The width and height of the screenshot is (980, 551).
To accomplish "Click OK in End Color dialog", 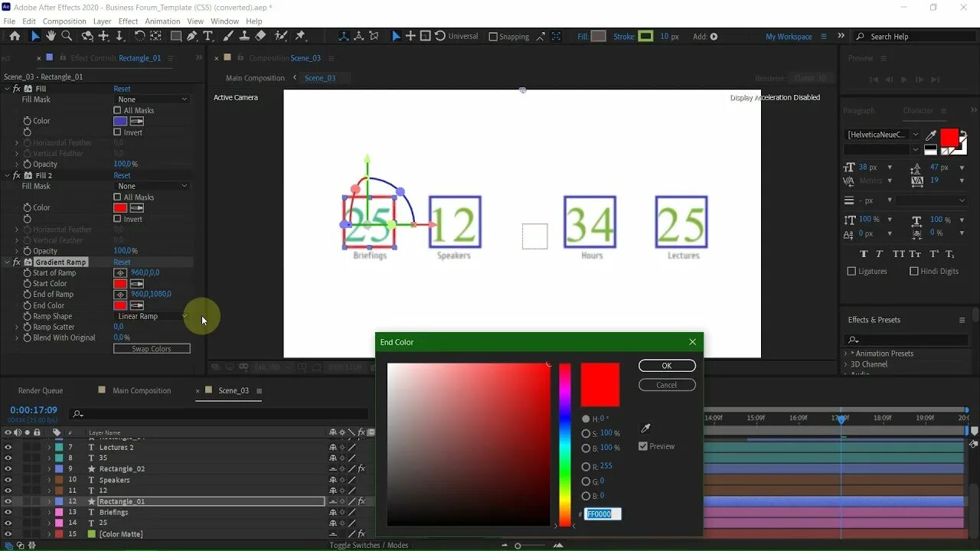I will (667, 366).
